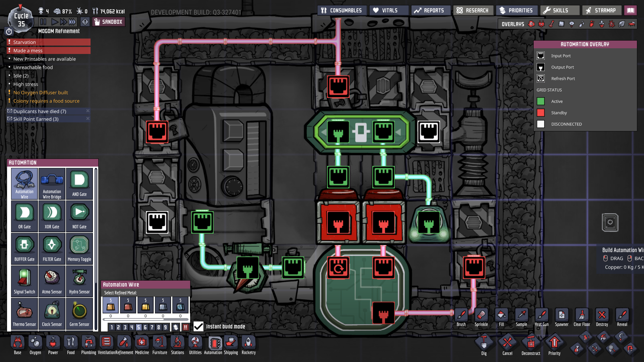Pick the Signal Switch building
Screen dimensions: 644x362
pyautogui.click(x=24, y=281)
